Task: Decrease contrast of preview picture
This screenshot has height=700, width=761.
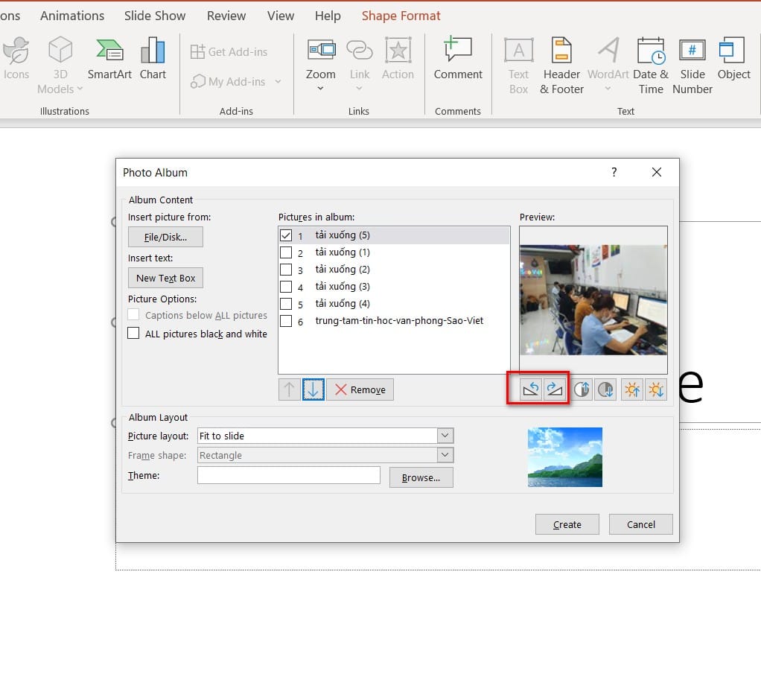Action: [606, 389]
